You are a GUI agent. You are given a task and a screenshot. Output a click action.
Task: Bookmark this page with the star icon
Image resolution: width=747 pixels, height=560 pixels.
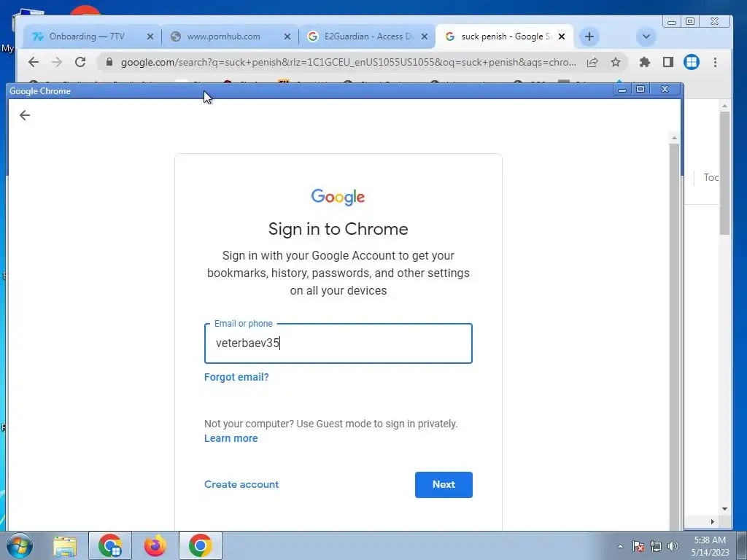(x=616, y=63)
